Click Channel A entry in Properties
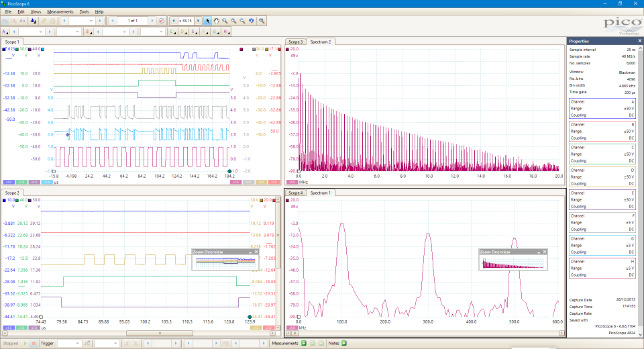Screen dimensions: 644x349 pos(602,109)
